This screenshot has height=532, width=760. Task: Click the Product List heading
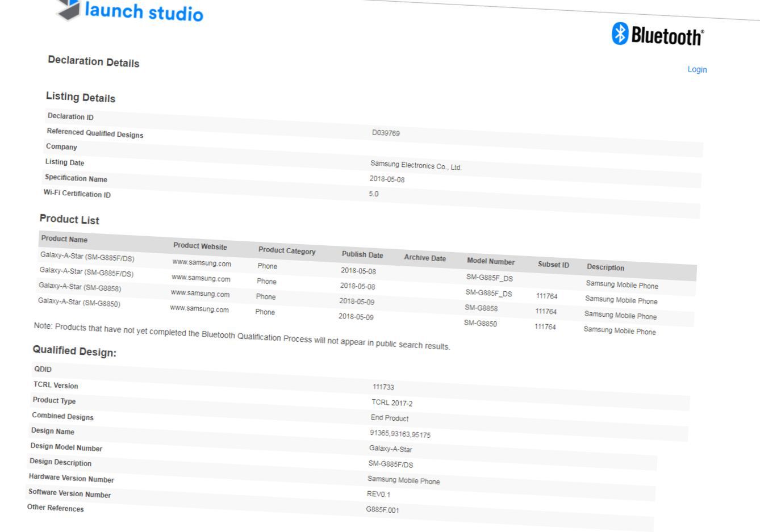click(69, 219)
